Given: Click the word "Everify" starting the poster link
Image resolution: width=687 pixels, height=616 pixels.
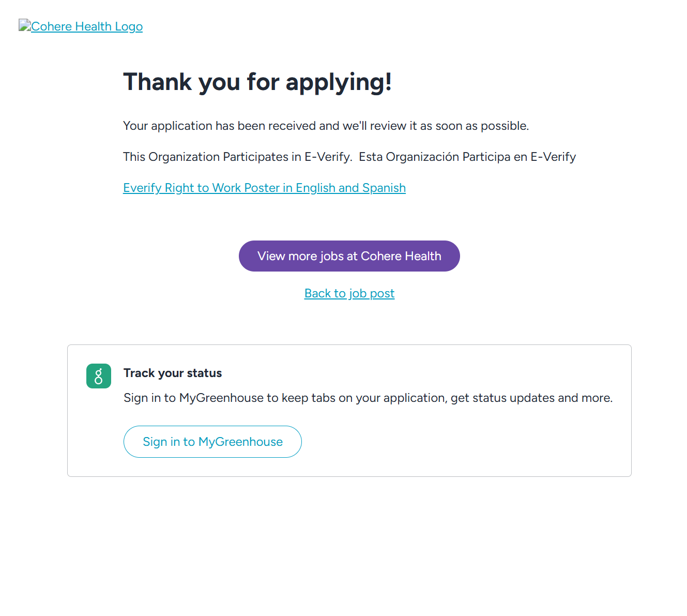Looking at the screenshot, I should [142, 188].
